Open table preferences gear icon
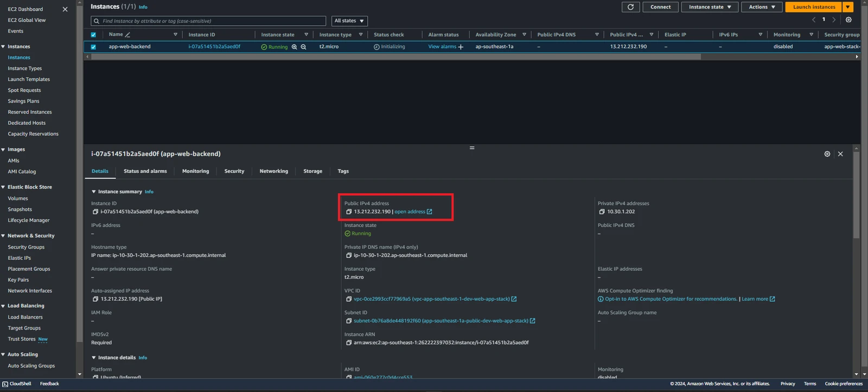 [848, 20]
